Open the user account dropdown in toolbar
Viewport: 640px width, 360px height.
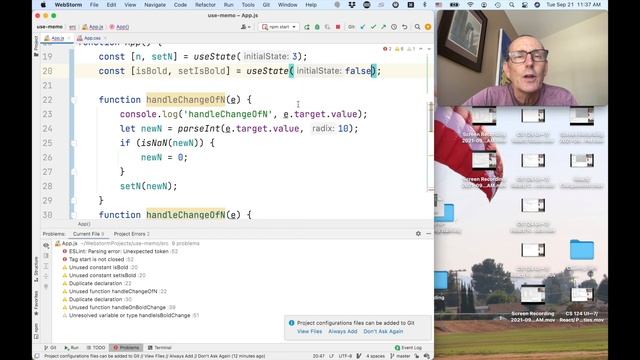(x=246, y=27)
